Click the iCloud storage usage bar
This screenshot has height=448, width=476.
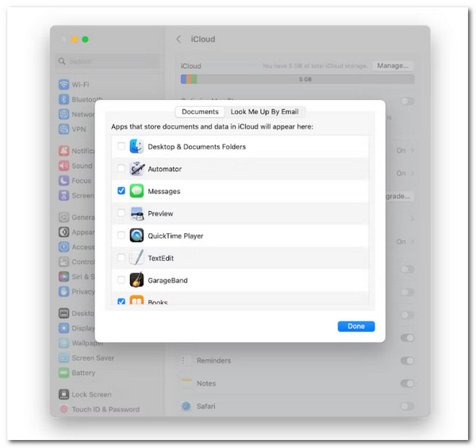(297, 79)
